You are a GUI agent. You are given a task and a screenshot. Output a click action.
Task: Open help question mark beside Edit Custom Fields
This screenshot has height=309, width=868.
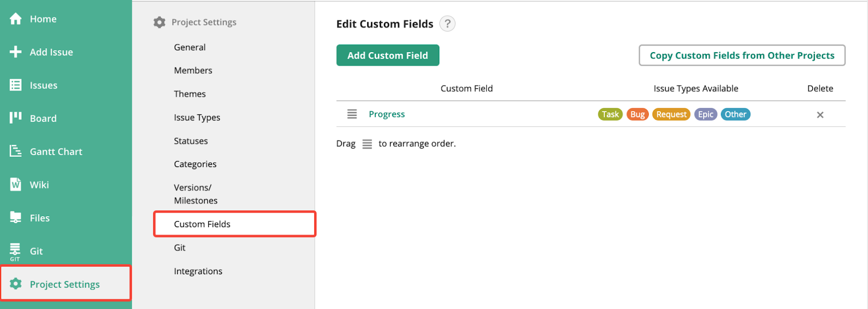coord(447,24)
